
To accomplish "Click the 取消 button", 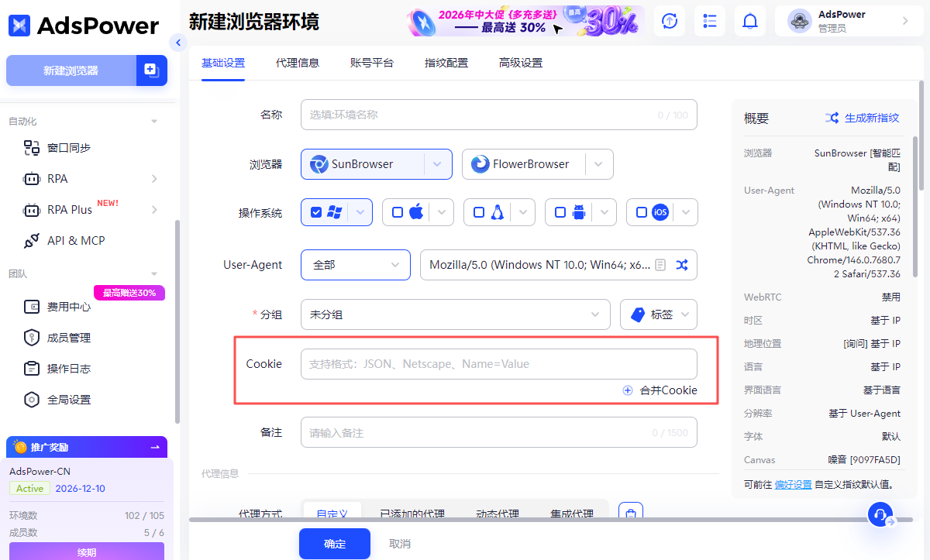I will coord(400,544).
